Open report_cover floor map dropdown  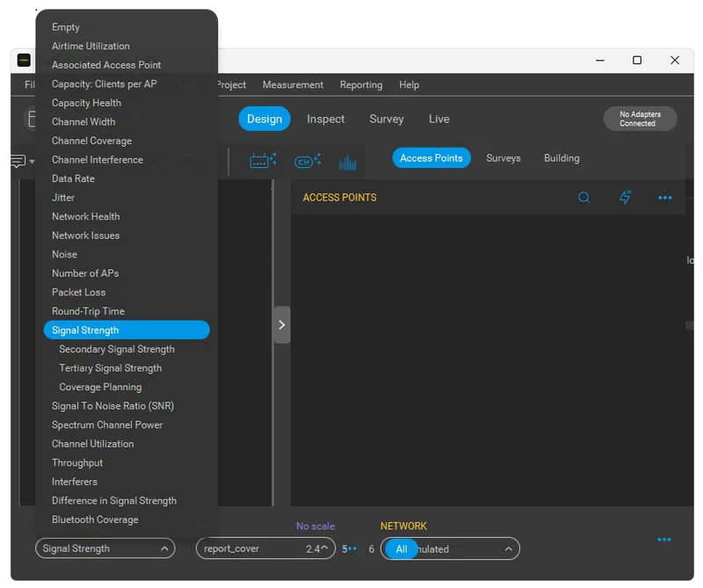(x=265, y=548)
